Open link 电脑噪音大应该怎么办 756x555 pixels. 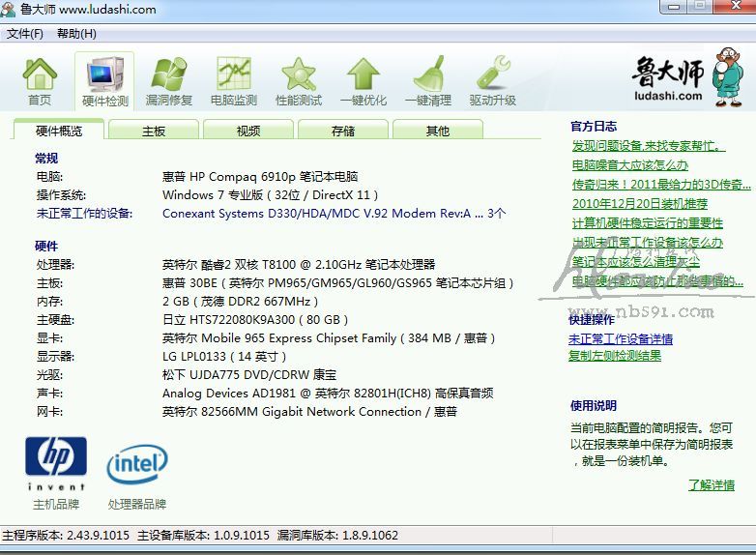(630, 165)
